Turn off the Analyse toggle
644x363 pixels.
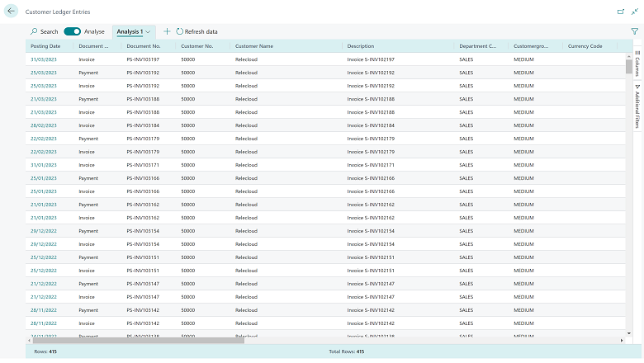coord(73,31)
